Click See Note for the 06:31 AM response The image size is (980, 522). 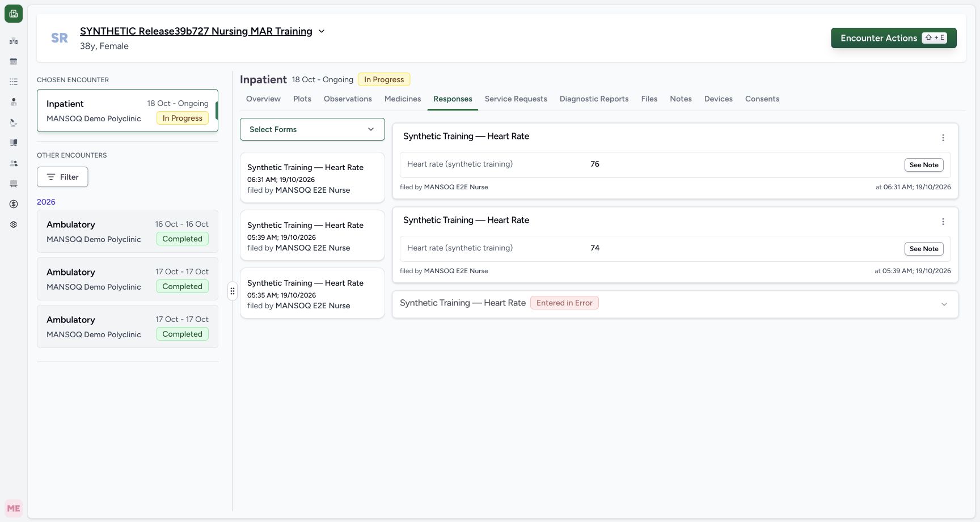[924, 165]
